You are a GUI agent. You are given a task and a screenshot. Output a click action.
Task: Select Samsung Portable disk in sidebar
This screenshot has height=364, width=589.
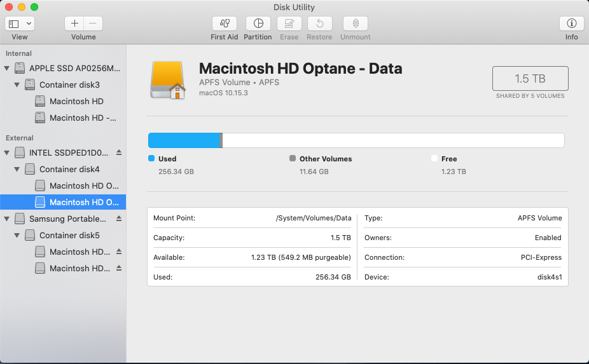63,219
